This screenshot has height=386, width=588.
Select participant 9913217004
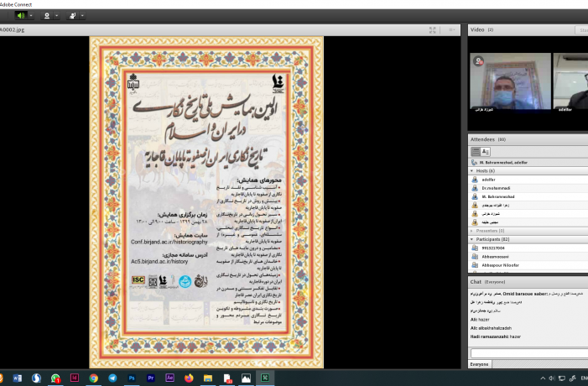(528, 248)
